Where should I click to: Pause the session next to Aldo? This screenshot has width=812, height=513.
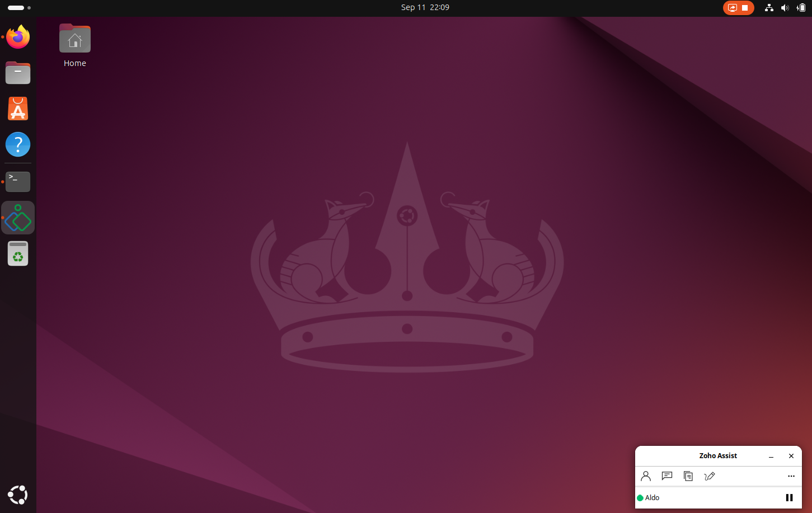coord(789,497)
